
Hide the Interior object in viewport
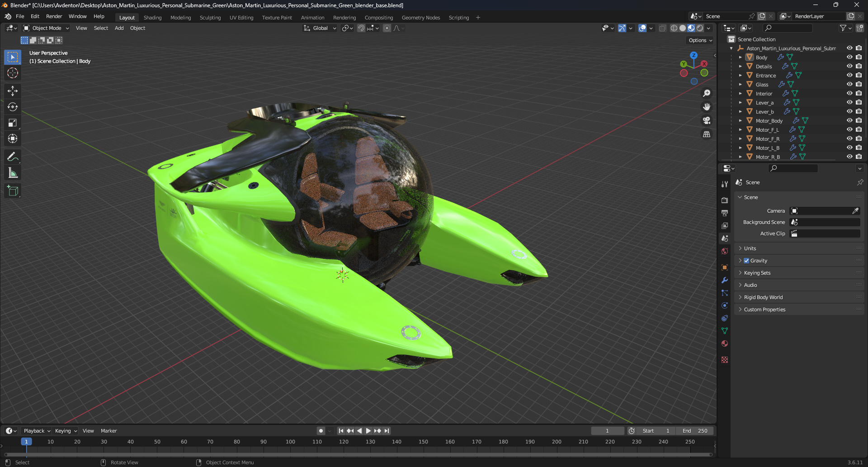click(849, 93)
